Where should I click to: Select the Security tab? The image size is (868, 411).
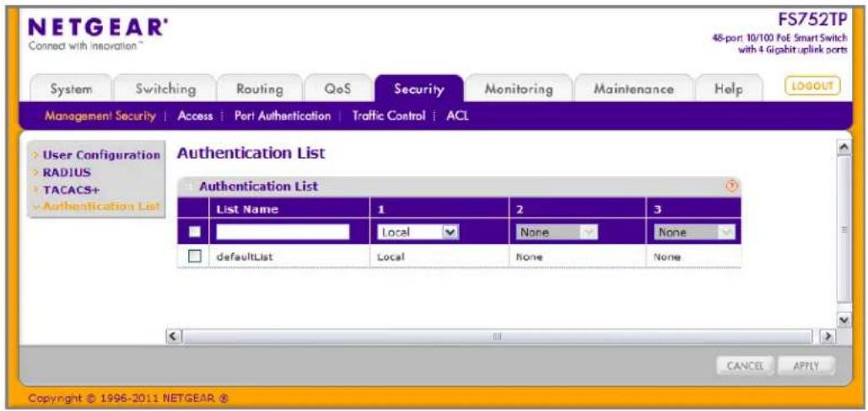tap(419, 89)
